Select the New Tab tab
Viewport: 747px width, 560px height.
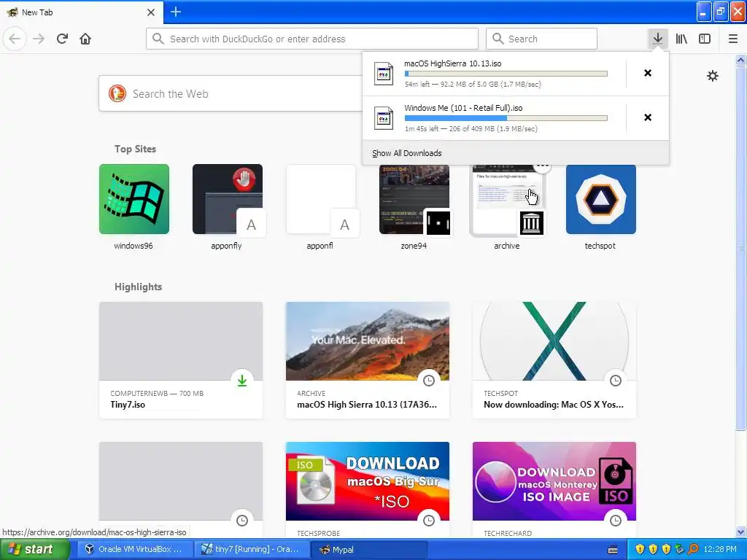82,12
